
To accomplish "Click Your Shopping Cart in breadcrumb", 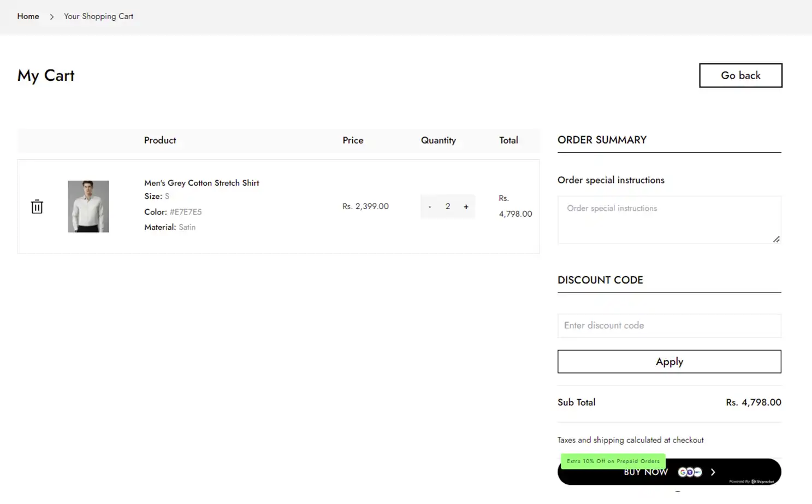I will [x=98, y=16].
